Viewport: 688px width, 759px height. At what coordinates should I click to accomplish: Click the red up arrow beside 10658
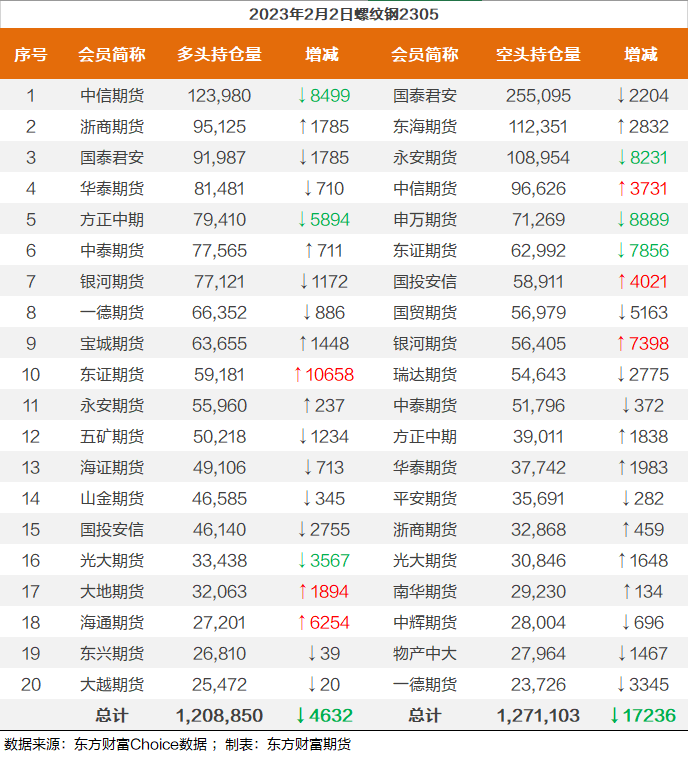(296, 375)
